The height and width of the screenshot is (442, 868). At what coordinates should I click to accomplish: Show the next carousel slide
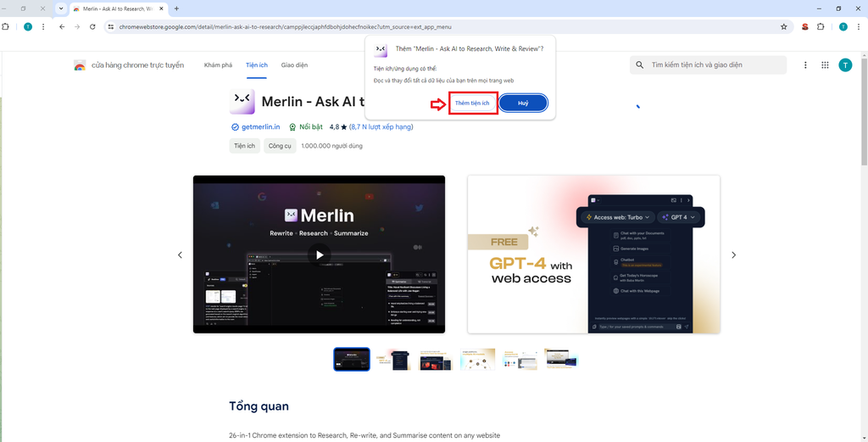(733, 255)
